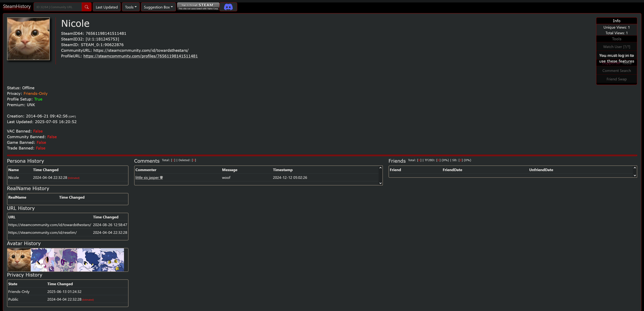Click Trade Banned False value
The width and height of the screenshot is (644, 311).
tap(41, 148)
